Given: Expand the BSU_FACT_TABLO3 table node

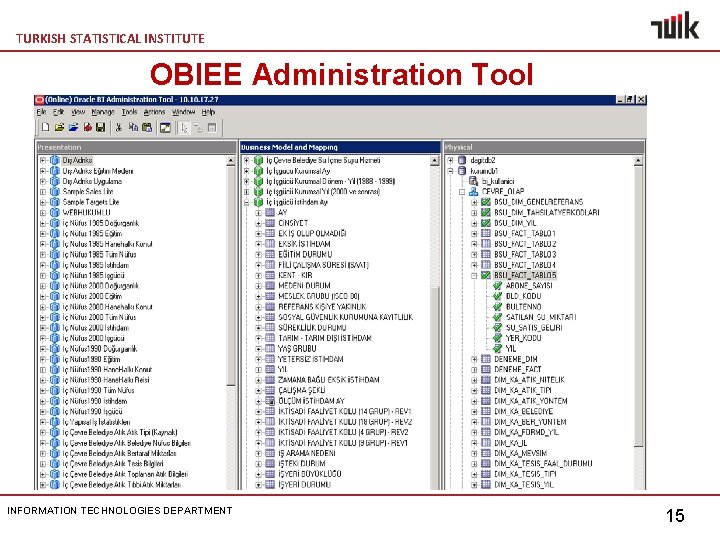Looking at the screenshot, I should pyautogui.click(x=474, y=254).
